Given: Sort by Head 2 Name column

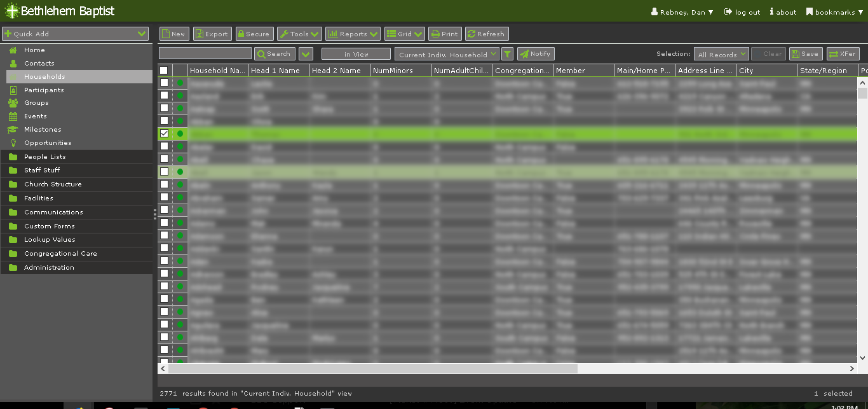Looking at the screenshot, I should coord(340,71).
